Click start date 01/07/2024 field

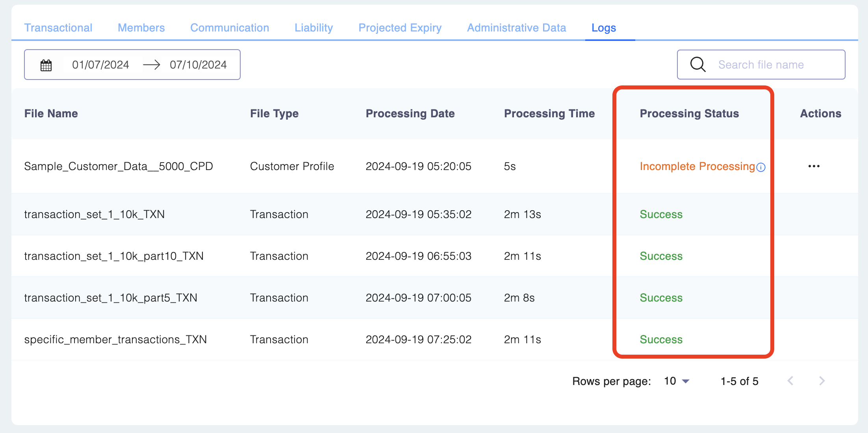pyautogui.click(x=100, y=65)
